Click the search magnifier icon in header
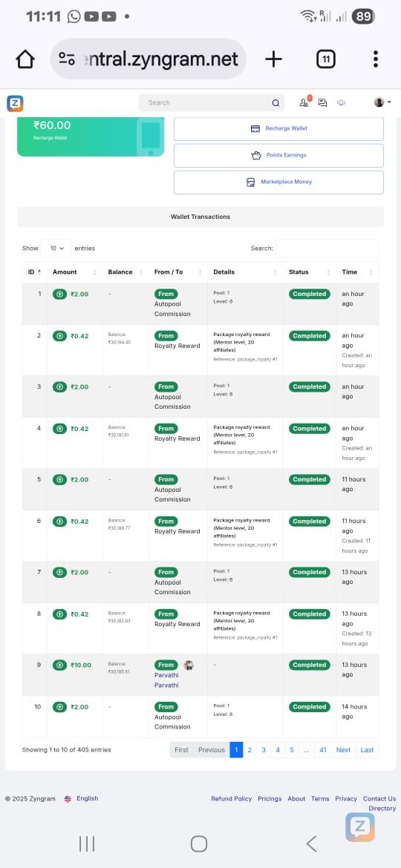 tap(276, 103)
